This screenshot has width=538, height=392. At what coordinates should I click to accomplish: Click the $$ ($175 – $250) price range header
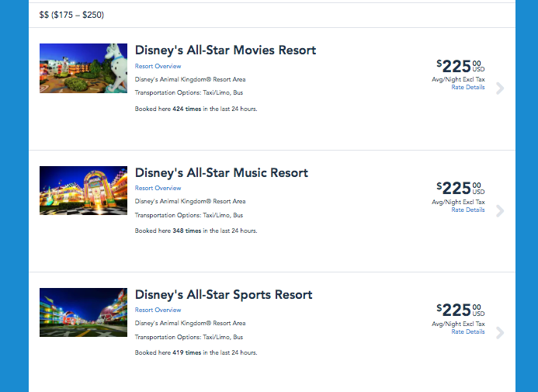[x=71, y=15]
